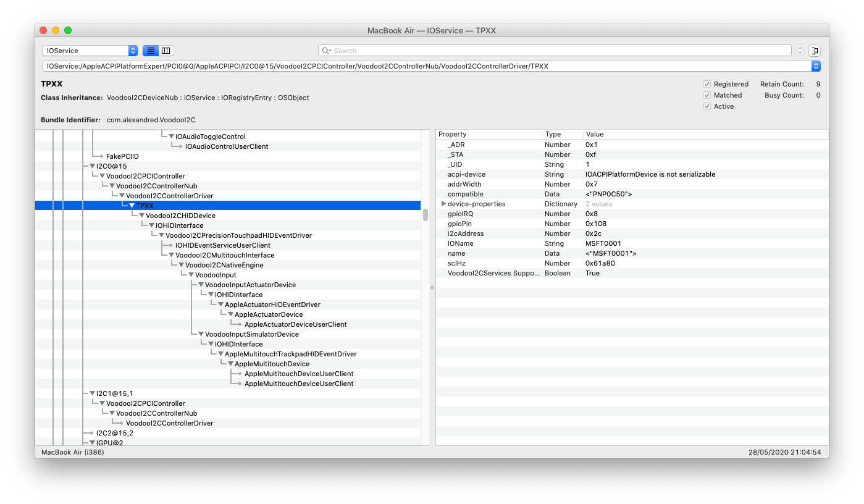Toggle the Registered checkbox
864x504 pixels.
[707, 84]
